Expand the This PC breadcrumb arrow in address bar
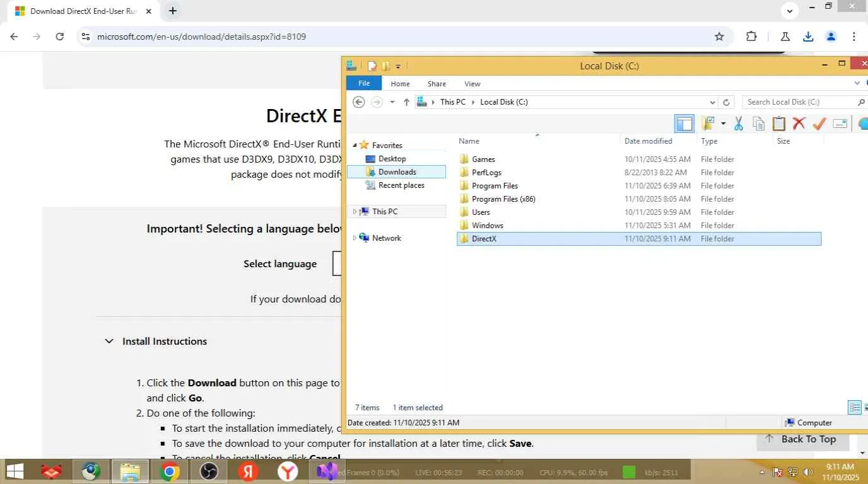 [x=473, y=102]
